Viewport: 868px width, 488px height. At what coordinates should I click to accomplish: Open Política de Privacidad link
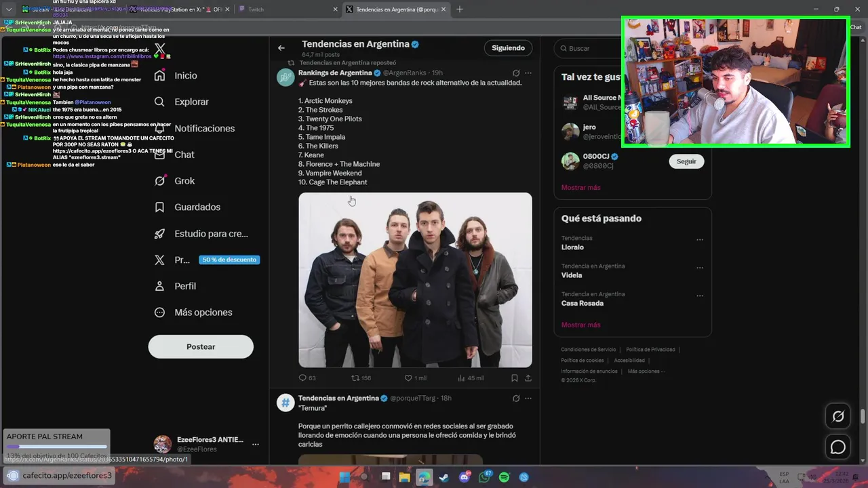(650, 350)
